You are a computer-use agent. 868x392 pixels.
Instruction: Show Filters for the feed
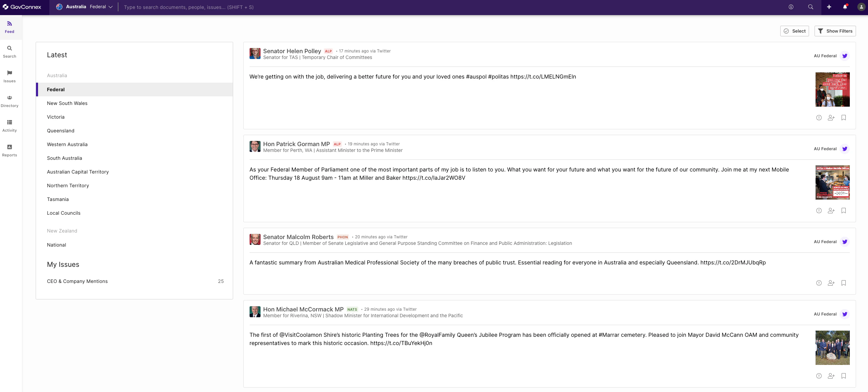835,31
